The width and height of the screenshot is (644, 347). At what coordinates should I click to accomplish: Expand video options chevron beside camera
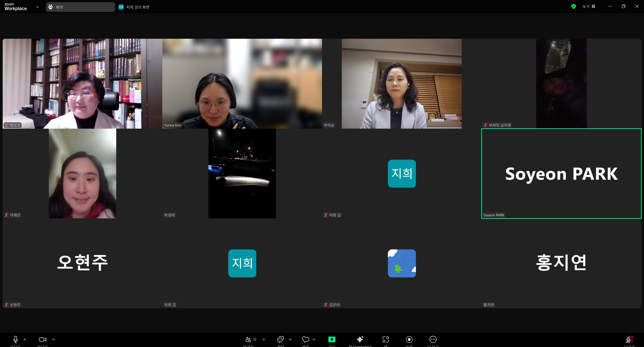[53, 339]
